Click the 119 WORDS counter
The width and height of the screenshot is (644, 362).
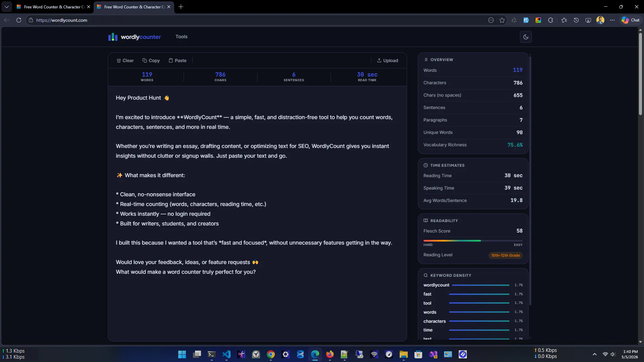pyautogui.click(x=147, y=77)
